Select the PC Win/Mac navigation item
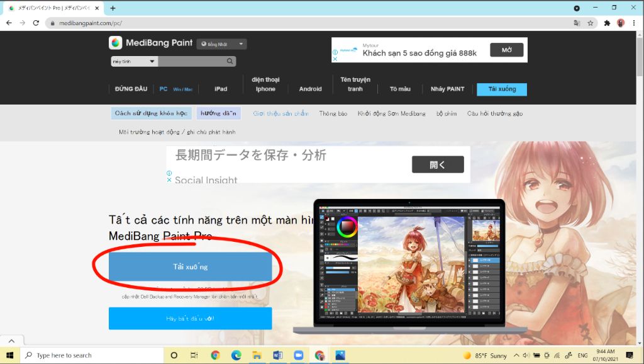The image size is (644, 364). [x=176, y=89]
